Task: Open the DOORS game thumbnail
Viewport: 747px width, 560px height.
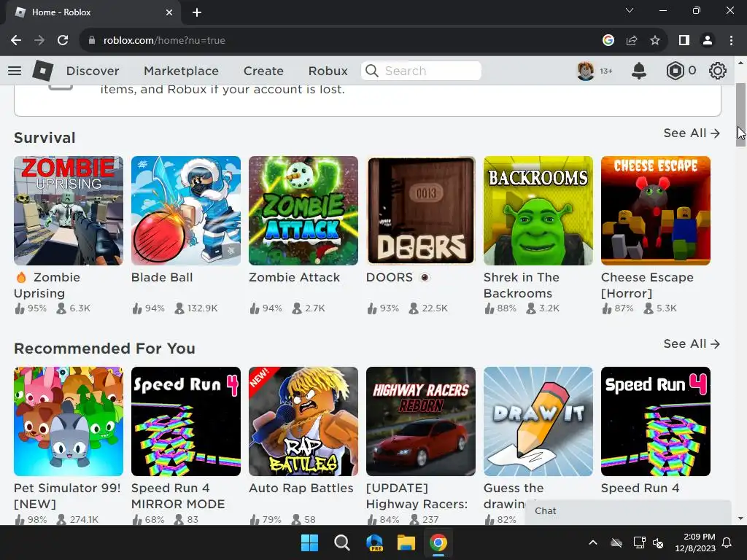Action: (x=421, y=211)
